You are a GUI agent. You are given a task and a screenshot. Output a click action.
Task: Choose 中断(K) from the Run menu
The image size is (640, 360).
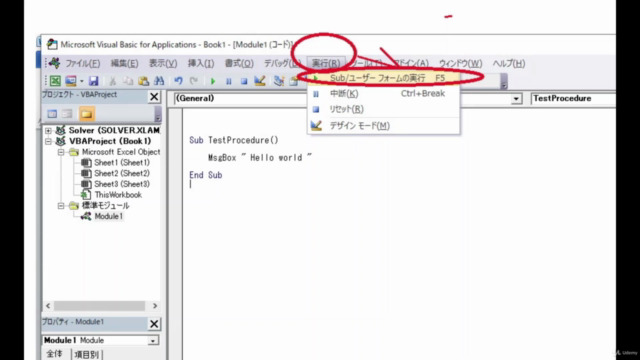tap(384, 93)
